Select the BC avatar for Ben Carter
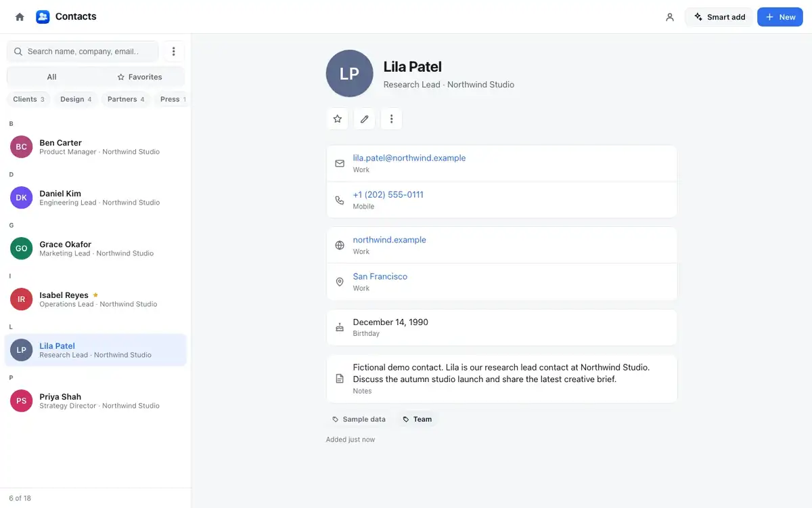 (22, 147)
